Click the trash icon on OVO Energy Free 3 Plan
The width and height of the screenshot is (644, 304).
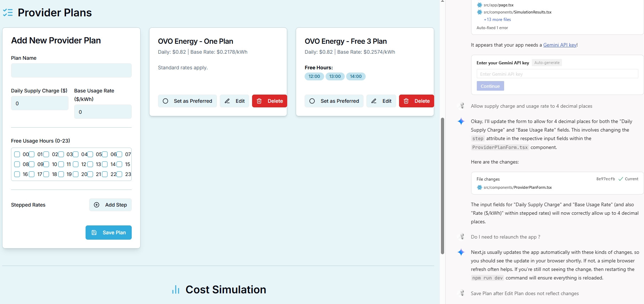pyautogui.click(x=406, y=101)
